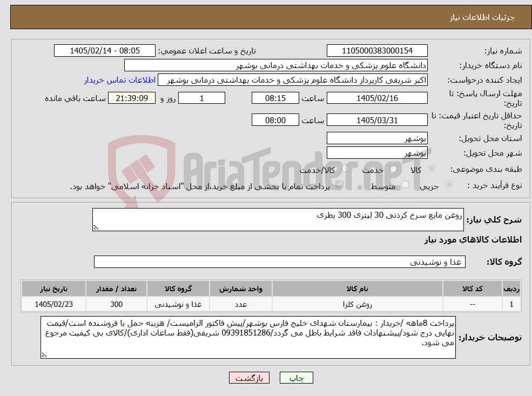Click the goods group field غذا و نوشیدنی

tap(280, 262)
